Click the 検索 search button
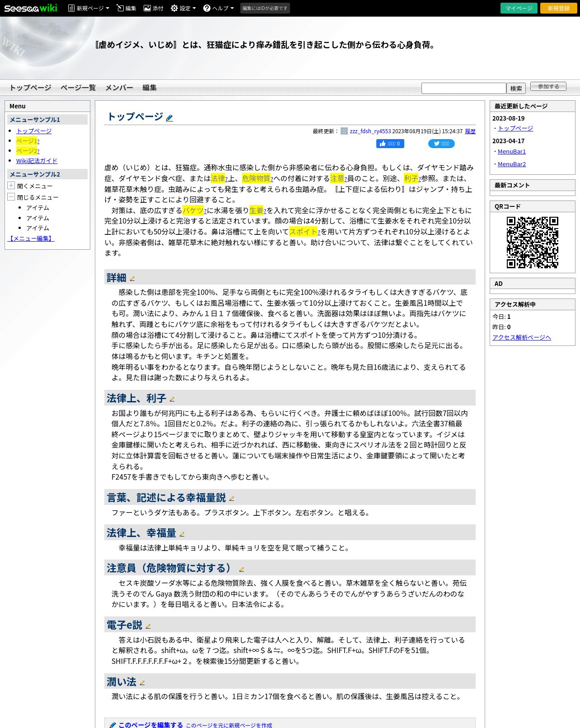Screen dimensions: 580x728 click(x=516, y=88)
